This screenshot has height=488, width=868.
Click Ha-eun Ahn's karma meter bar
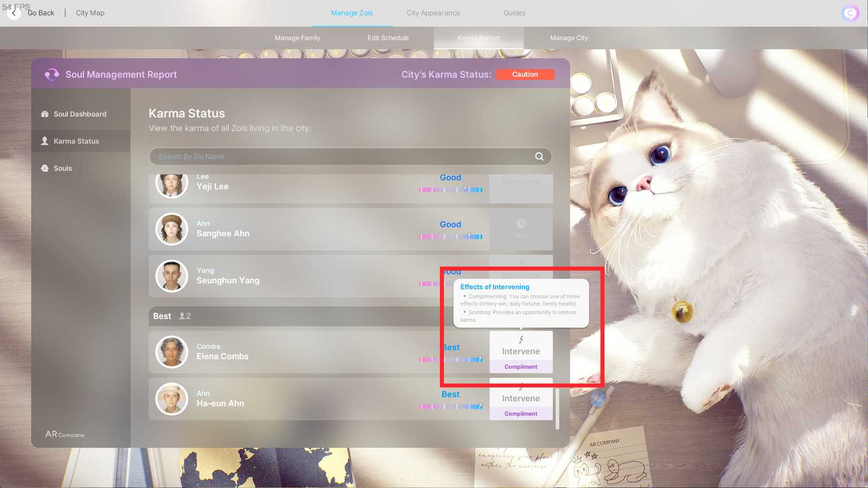451,406
